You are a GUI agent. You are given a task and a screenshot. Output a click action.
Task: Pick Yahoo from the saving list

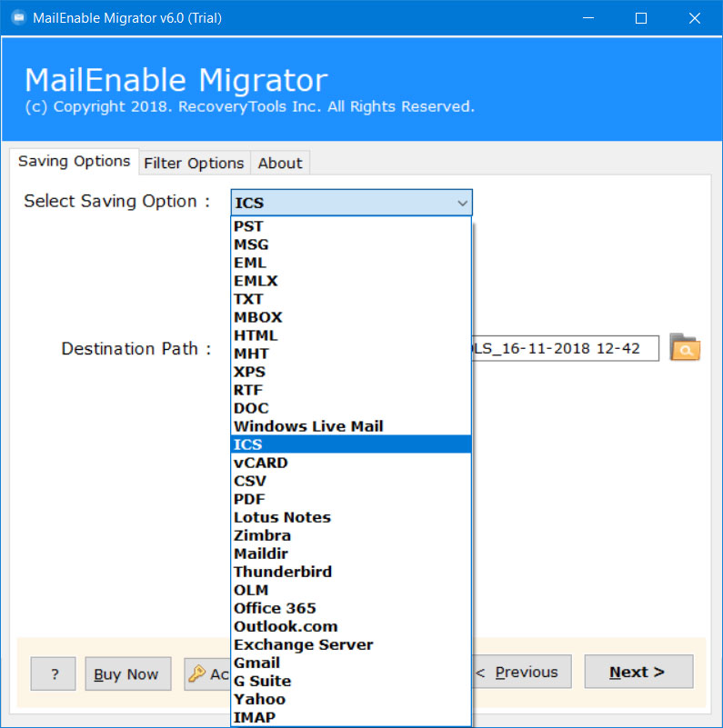point(351,699)
